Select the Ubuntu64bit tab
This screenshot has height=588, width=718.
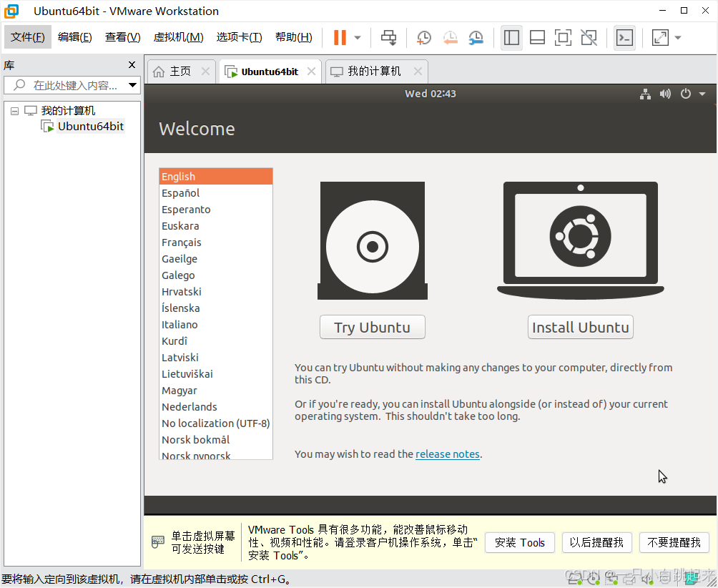tap(269, 72)
